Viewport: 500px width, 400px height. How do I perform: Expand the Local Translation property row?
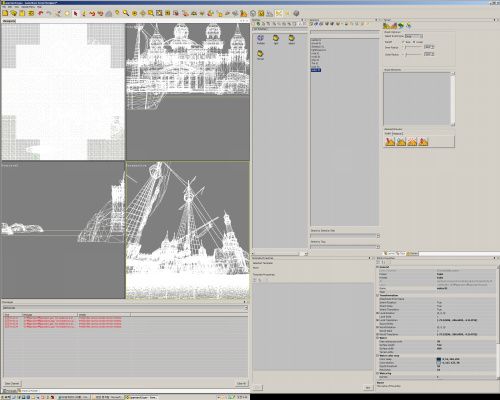pyautogui.click(x=378, y=320)
